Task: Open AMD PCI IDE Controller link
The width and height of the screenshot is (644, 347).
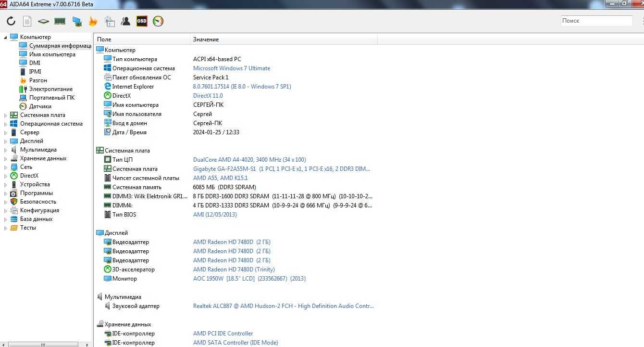Action: tap(223, 334)
